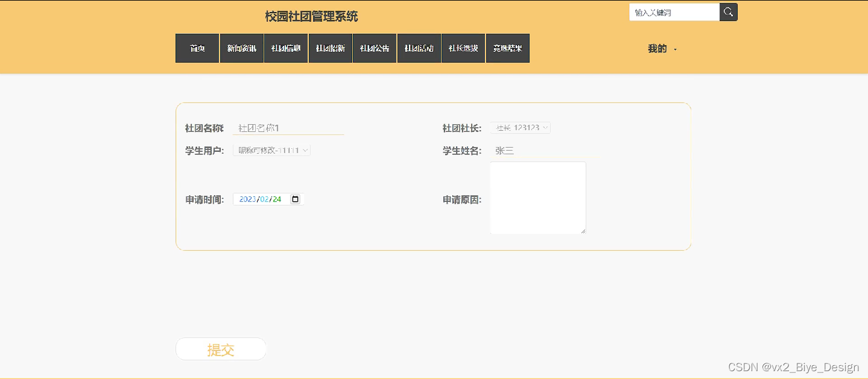The image size is (868, 379).
Task: Click the 申请原因 text area
Action: click(538, 198)
